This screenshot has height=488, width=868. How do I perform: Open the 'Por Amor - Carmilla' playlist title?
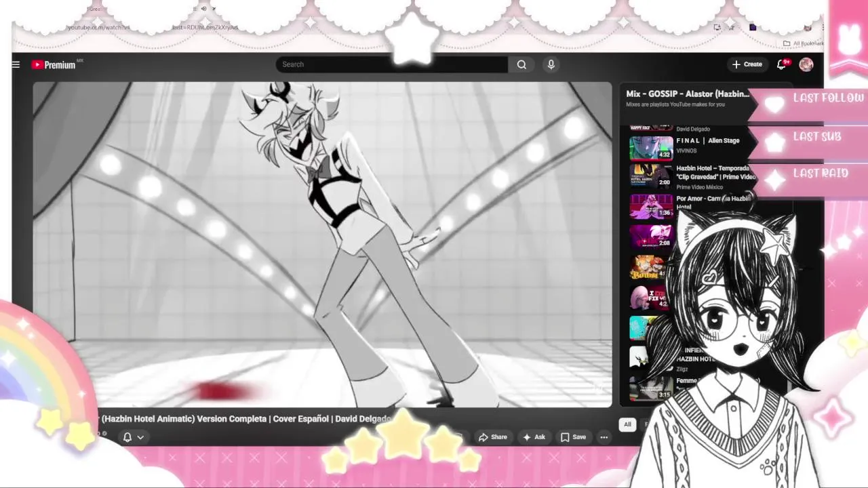(x=713, y=202)
